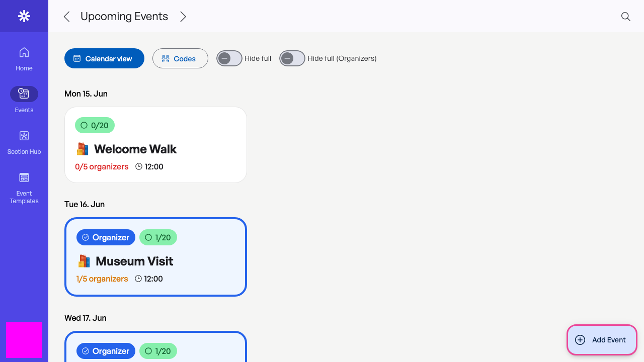This screenshot has height=362, width=644.
Task: Enable the Hide full (Organizers) switch
Action: coord(292,58)
